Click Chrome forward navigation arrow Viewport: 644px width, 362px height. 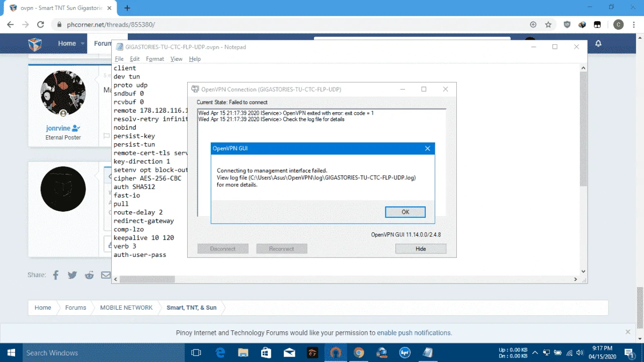pyautogui.click(x=25, y=24)
